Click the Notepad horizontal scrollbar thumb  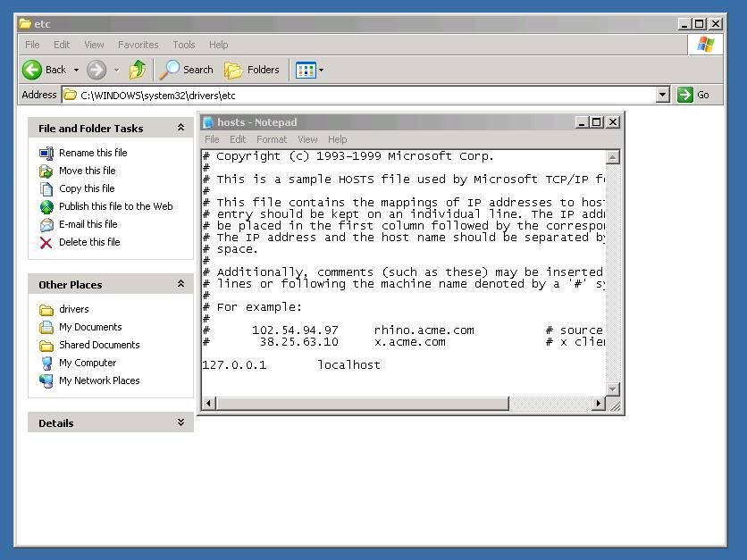tap(362, 404)
